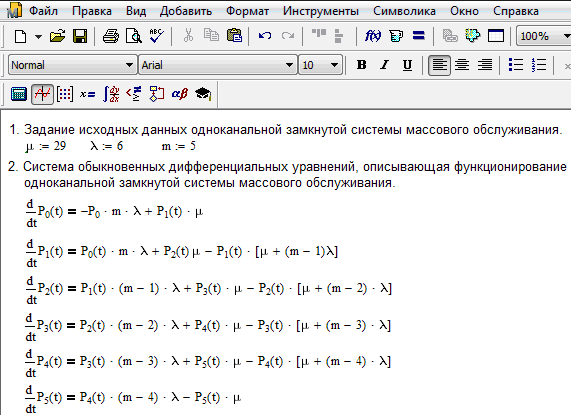The height and width of the screenshot is (415, 571).
Task: Open the Вид menu
Action: 136,11
